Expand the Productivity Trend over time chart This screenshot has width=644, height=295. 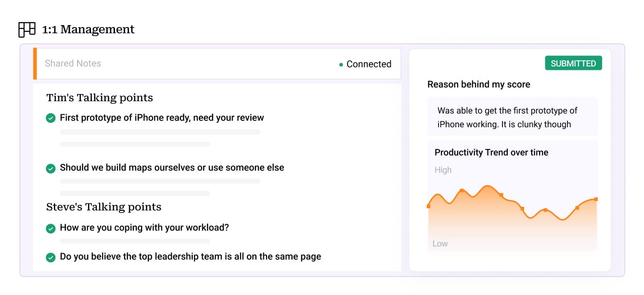coord(491,152)
